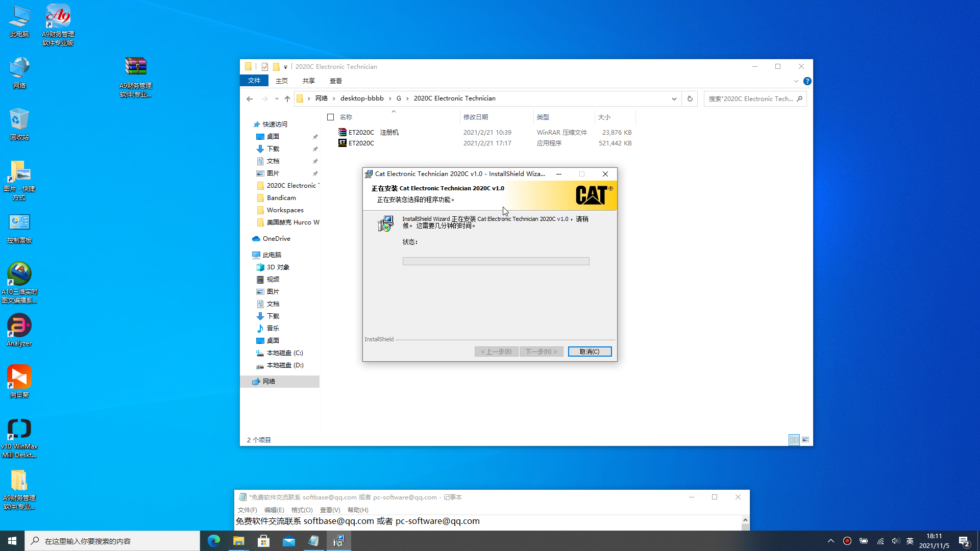
Task: Select the Analyzer desktop icon
Action: tap(19, 330)
